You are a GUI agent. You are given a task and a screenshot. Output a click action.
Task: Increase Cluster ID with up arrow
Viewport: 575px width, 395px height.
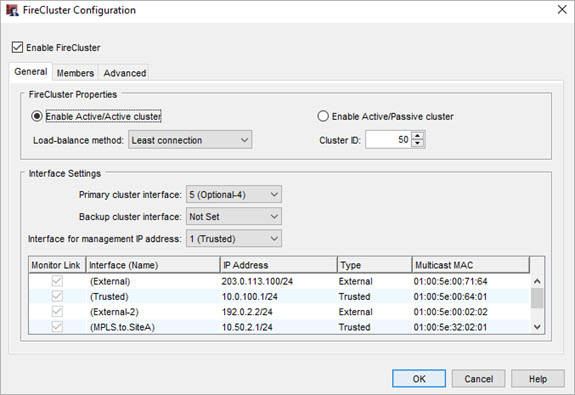point(417,135)
